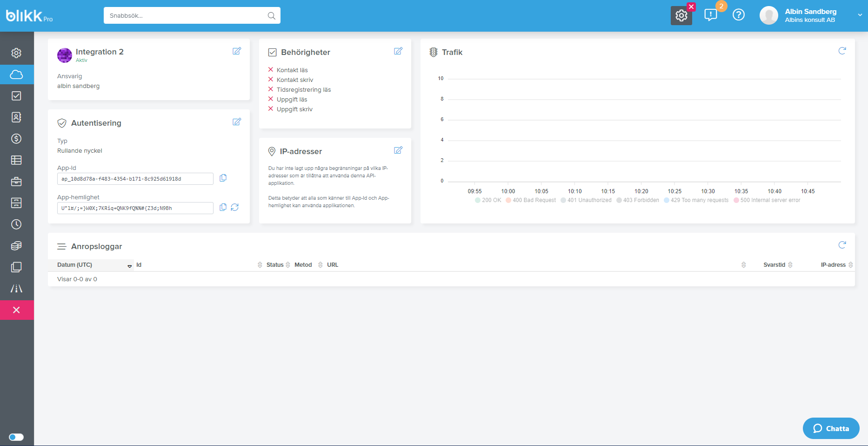This screenshot has width=868, height=446.
Task: Click the albin sandberg ansvarig name
Action: tap(78, 86)
